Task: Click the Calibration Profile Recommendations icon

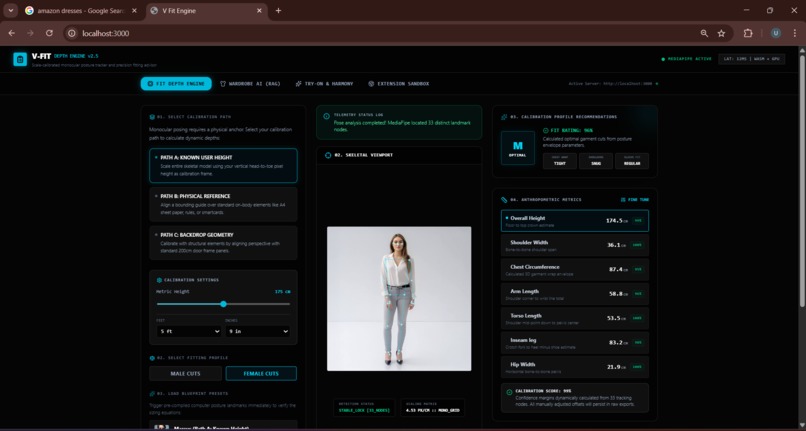Action: [x=504, y=117]
